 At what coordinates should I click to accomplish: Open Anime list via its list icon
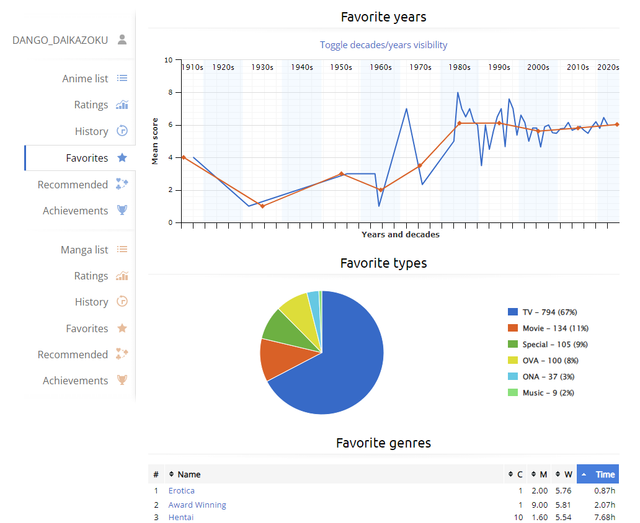click(x=122, y=78)
